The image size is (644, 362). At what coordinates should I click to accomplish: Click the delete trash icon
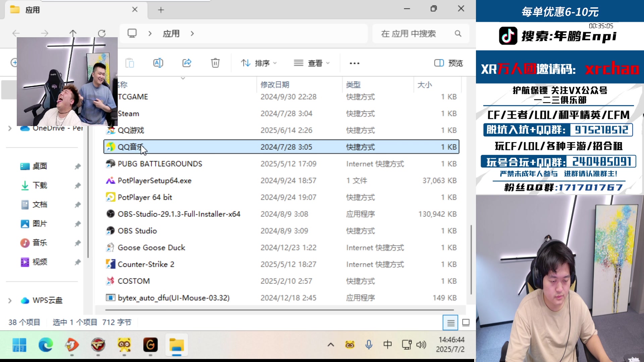pos(215,63)
